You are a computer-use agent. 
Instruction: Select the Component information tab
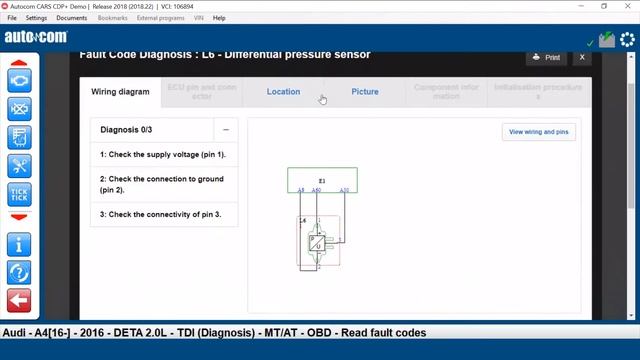pyautogui.click(x=446, y=92)
